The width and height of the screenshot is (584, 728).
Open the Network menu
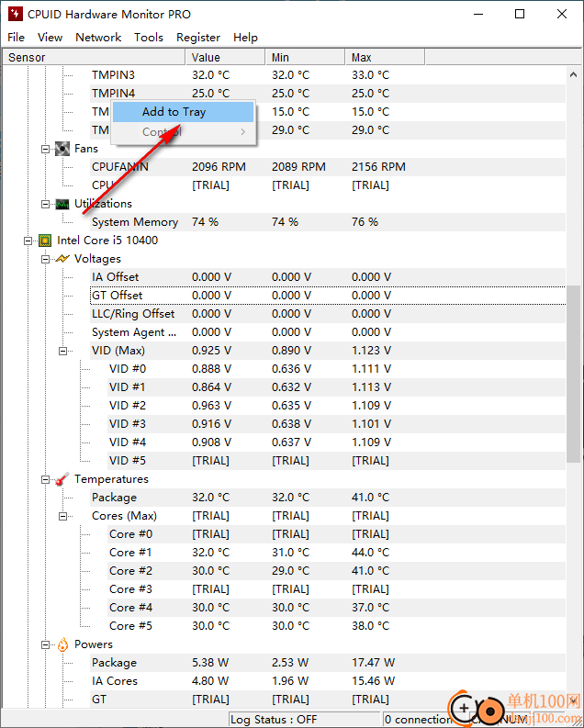coord(98,37)
